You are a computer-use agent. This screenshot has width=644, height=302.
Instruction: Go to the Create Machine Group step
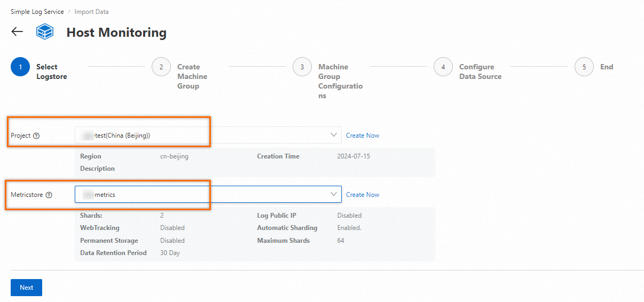click(x=192, y=76)
